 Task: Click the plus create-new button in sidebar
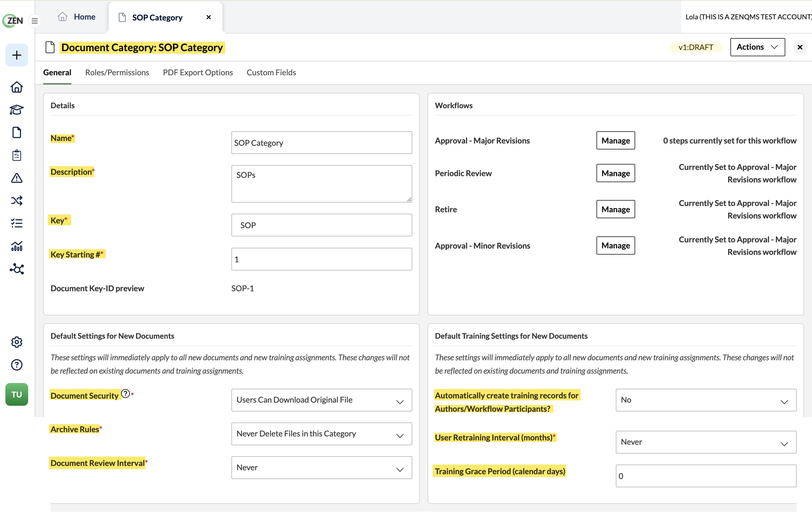coord(16,55)
